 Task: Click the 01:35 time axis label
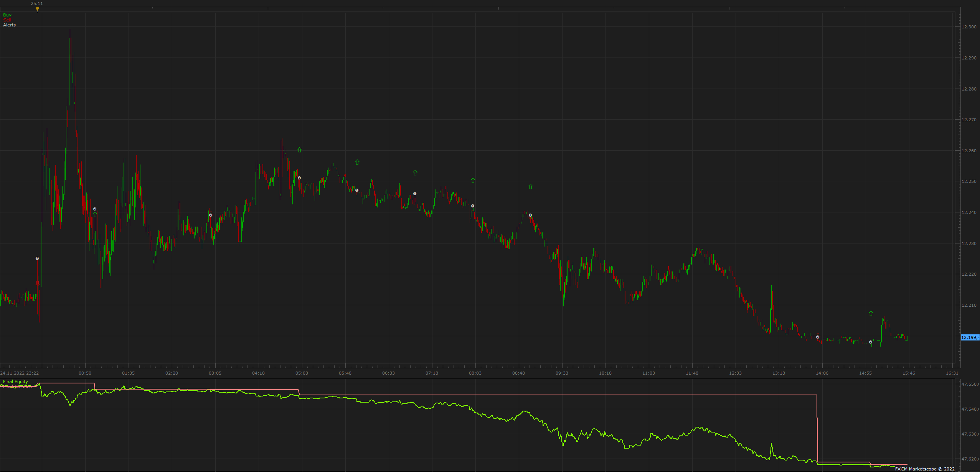point(129,373)
